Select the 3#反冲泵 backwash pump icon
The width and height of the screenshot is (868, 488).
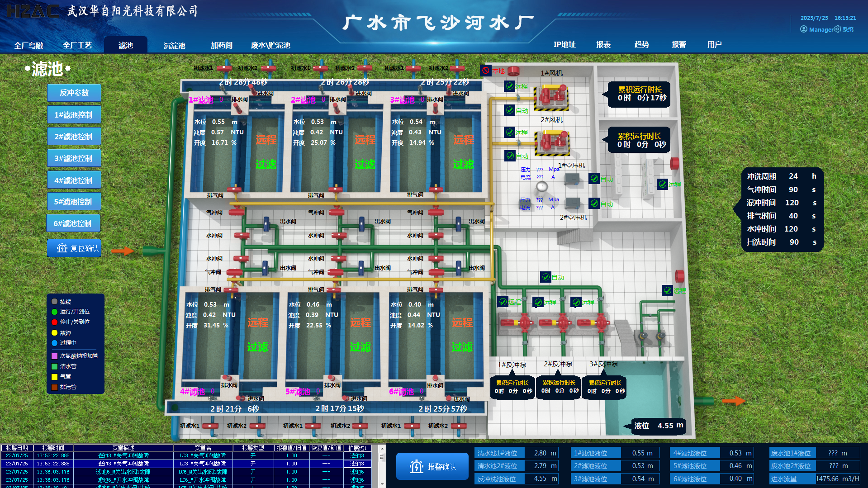(x=596, y=323)
